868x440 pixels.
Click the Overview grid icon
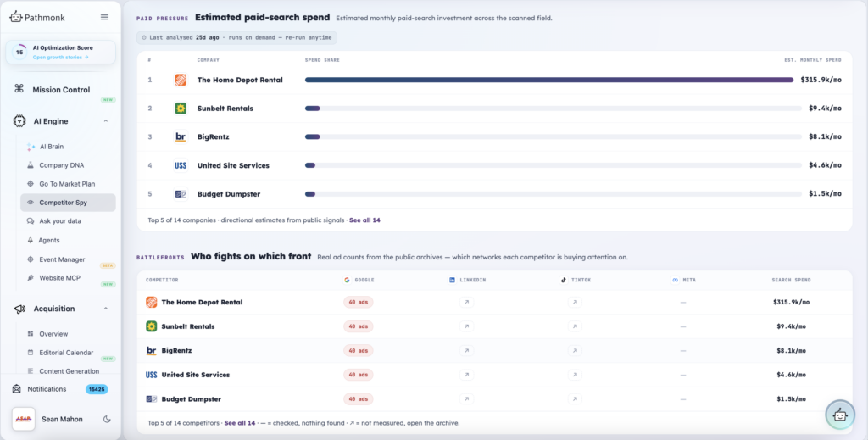31,334
